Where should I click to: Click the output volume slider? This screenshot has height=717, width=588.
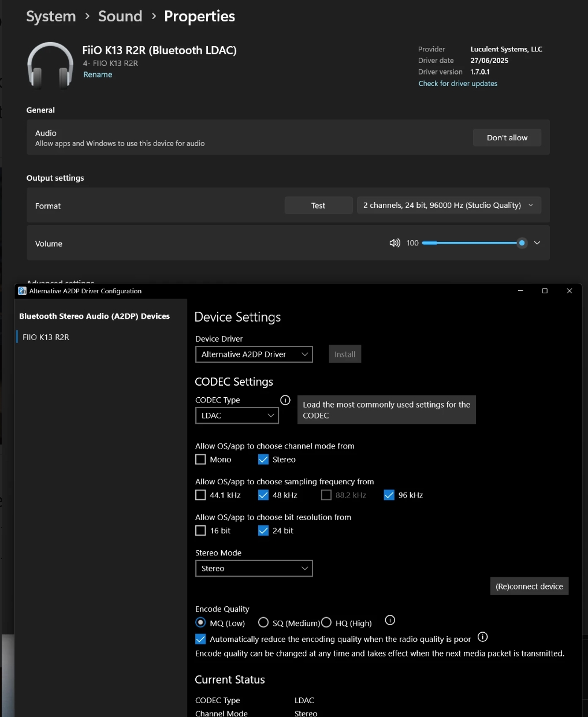471,243
